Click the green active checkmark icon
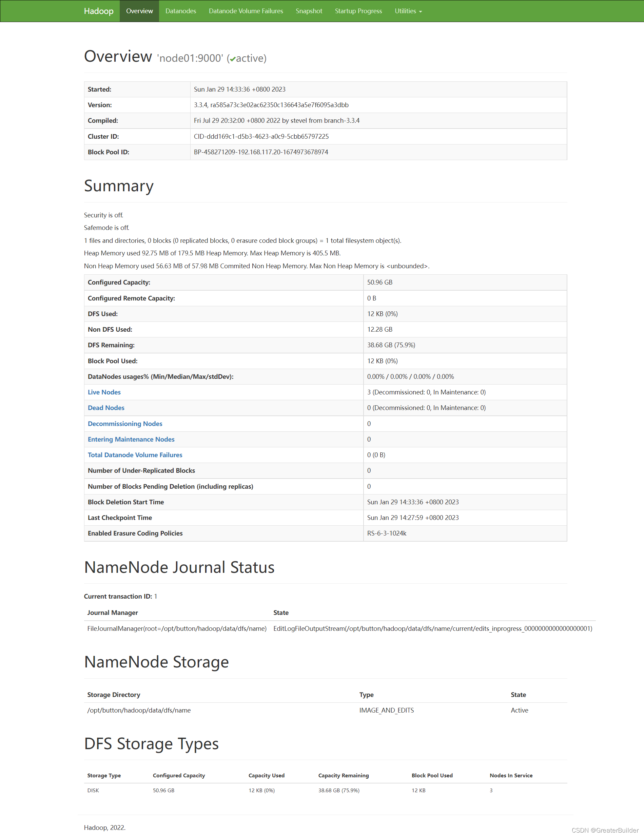Image resolution: width=644 pixels, height=836 pixels. pos(233,59)
